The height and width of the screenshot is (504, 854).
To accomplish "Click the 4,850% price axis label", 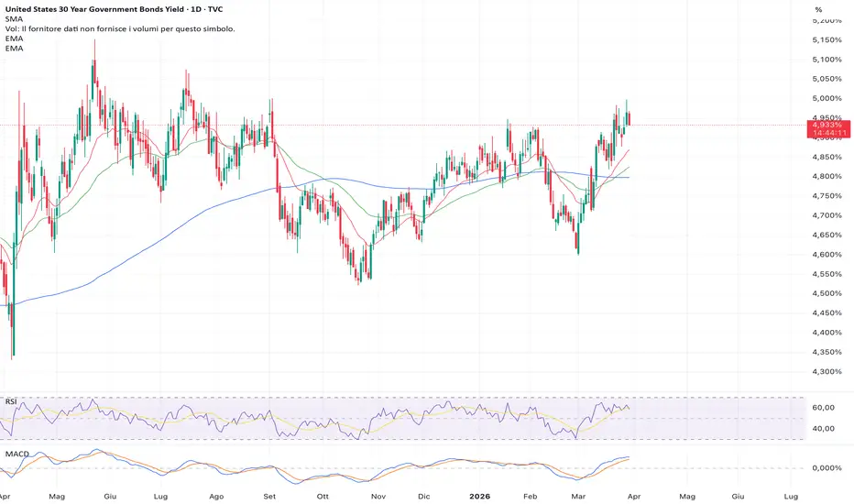I will 827,157.
